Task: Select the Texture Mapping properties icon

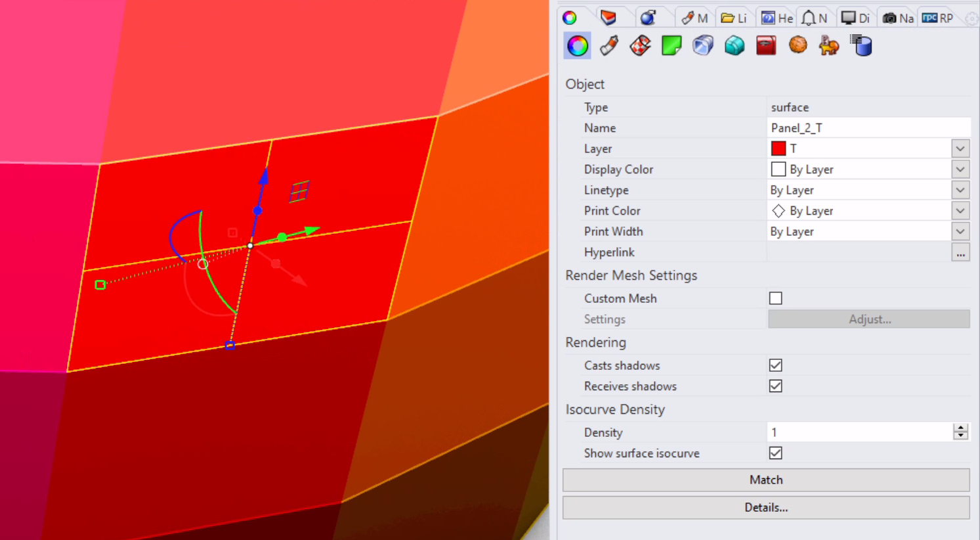Action: coord(640,45)
